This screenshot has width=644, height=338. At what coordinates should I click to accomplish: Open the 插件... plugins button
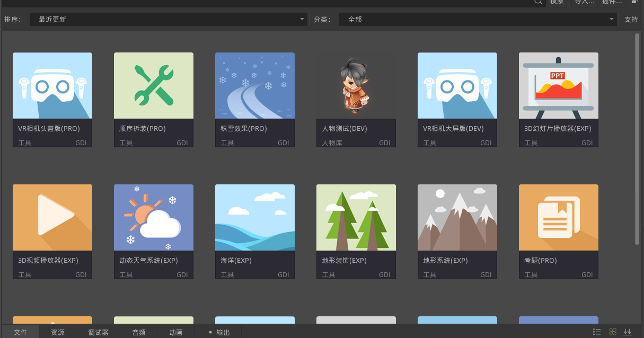click(x=612, y=2)
